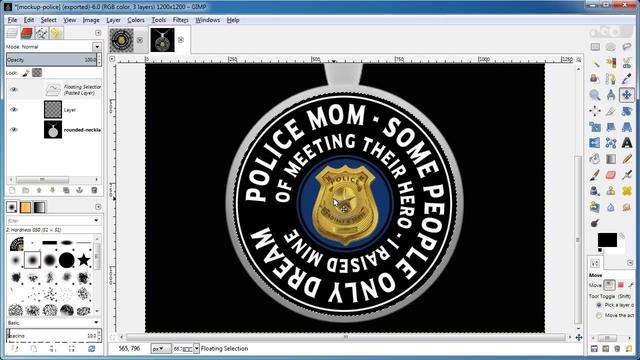Select the Color Picker eyedropper tool
This screenshot has height=360, width=640.
627,79
